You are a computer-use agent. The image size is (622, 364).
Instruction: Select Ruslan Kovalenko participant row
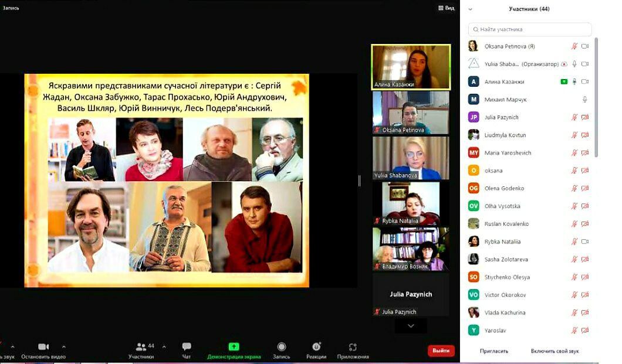529,224
